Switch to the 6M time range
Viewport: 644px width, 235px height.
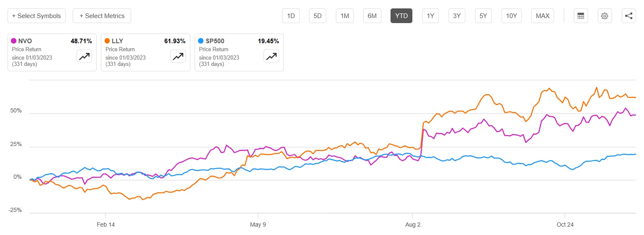(x=372, y=16)
